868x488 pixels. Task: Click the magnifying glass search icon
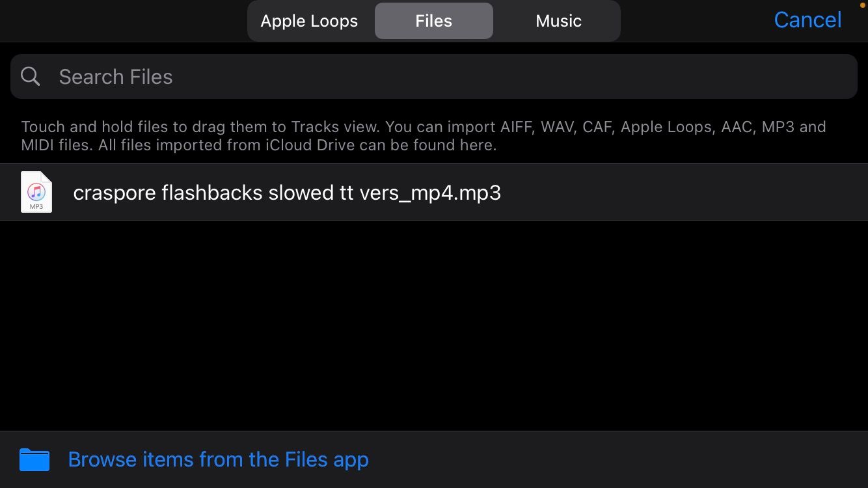pyautogui.click(x=31, y=77)
